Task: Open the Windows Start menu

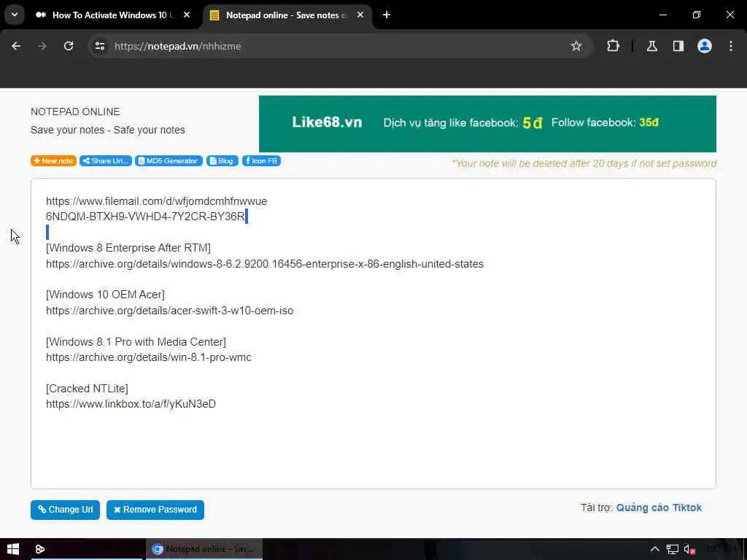Action: coord(13,549)
